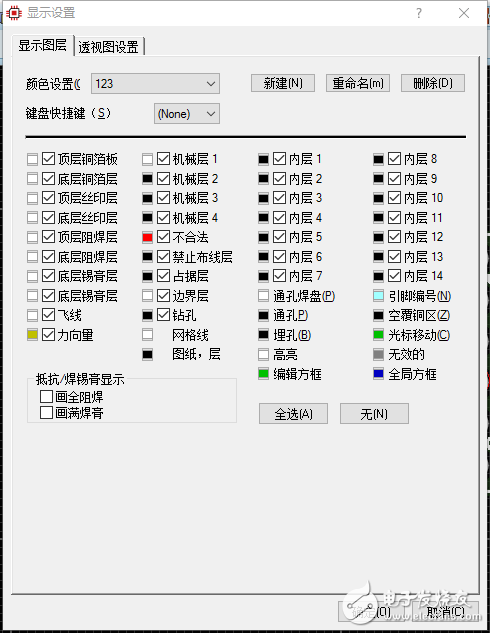Expand the 键盘快捷键 (None) dropdown

tap(187, 113)
